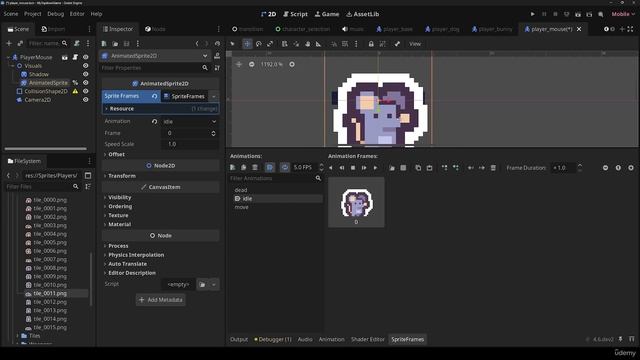Copy the selected animation frame
Viewport: 640px width, 360px height.
pos(418,168)
